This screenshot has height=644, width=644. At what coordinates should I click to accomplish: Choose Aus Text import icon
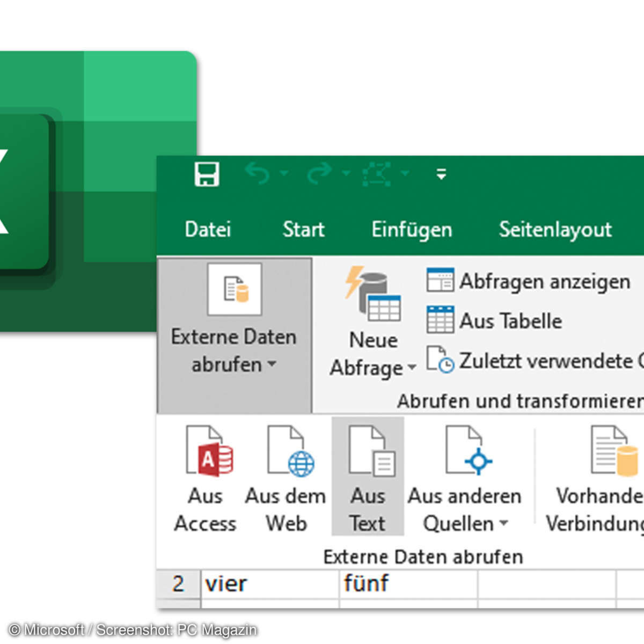pyautogui.click(x=368, y=451)
